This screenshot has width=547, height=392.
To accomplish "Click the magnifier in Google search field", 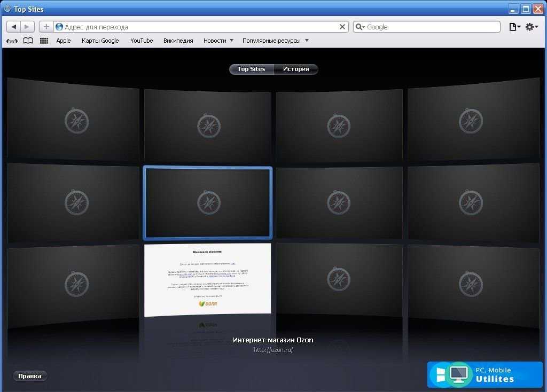I will pos(360,27).
